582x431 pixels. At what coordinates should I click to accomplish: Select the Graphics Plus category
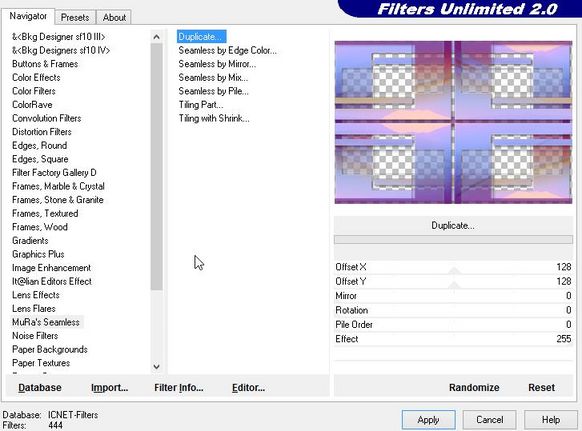(38, 254)
